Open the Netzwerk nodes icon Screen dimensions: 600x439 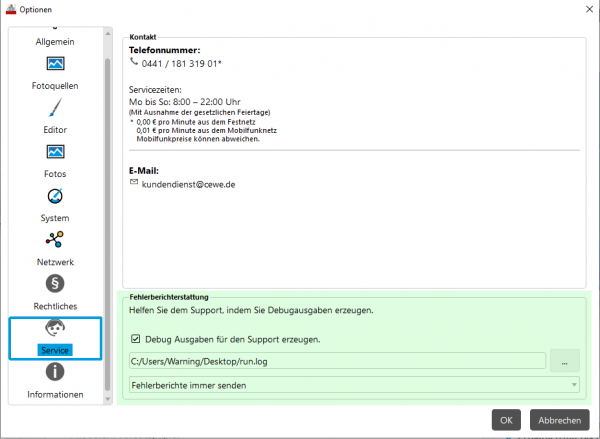click(55, 240)
